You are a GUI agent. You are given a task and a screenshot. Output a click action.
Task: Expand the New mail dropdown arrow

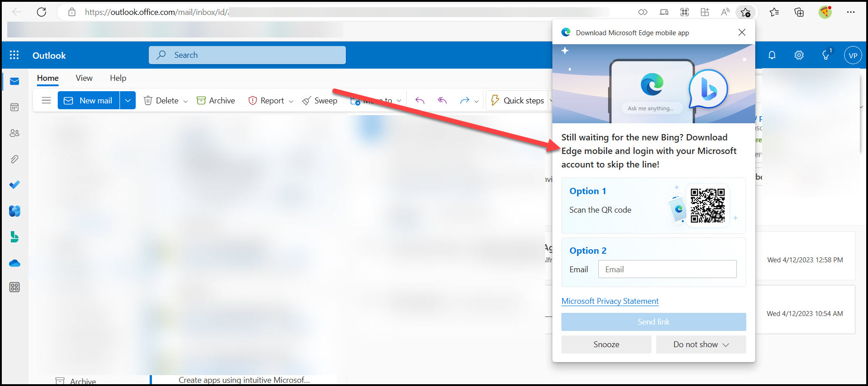[128, 101]
